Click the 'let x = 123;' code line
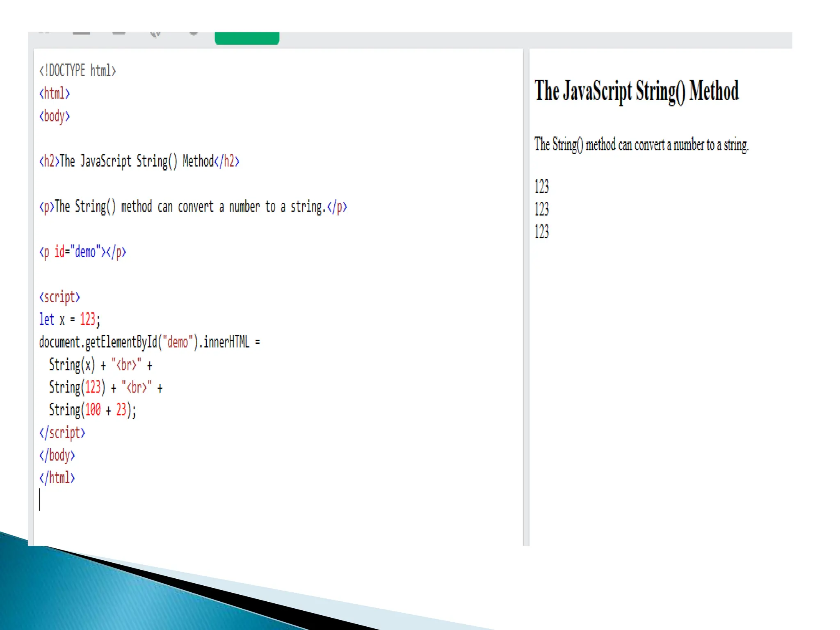 pos(69,320)
